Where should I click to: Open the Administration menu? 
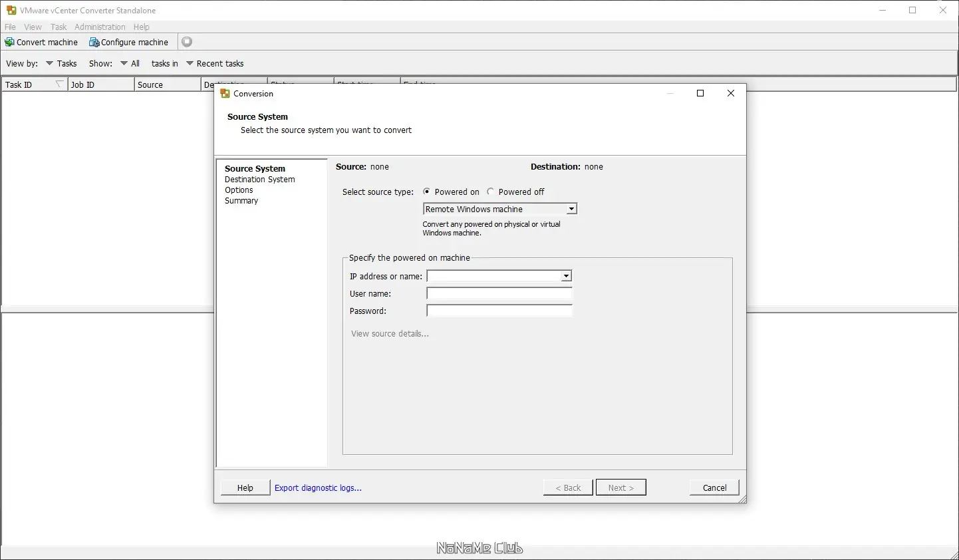coord(100,27)
